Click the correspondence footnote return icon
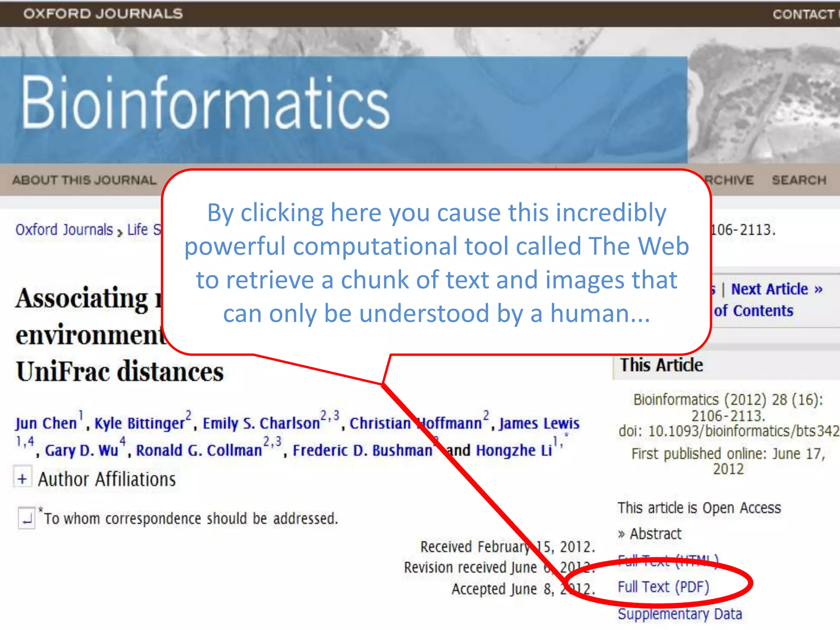The width and height of the screenshot is (840, 630). [x=27, y=518]
